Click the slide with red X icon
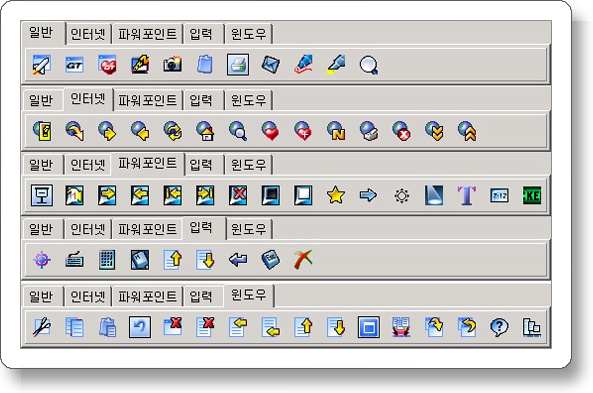The width and height of the screenshot is (593, 393). point(238,195)
